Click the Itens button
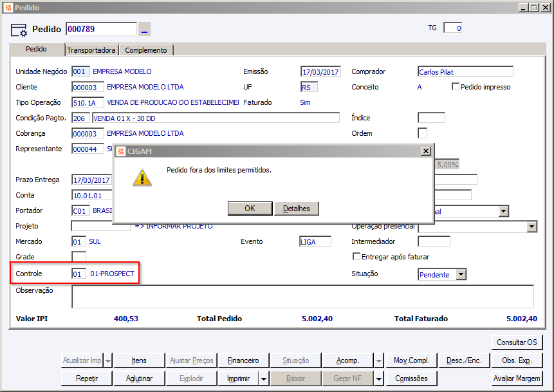Image resolution: width=554 pixels, height=392 pixels. tap(139, 360)
